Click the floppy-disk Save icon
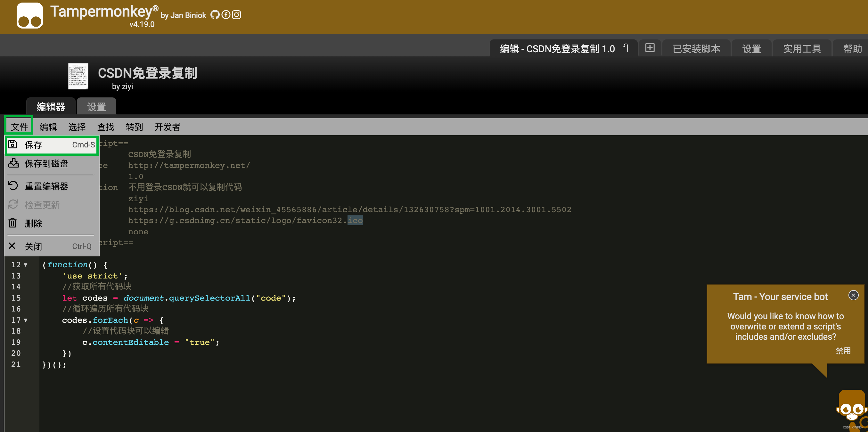Viewport: 868px width, 432px height. [13, 144]
